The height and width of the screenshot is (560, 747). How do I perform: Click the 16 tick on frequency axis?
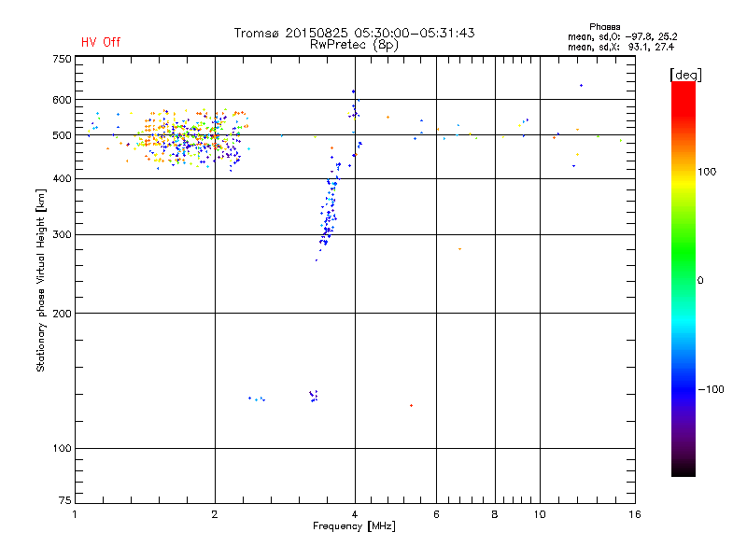pyautogui.click(x=633, y=514)
